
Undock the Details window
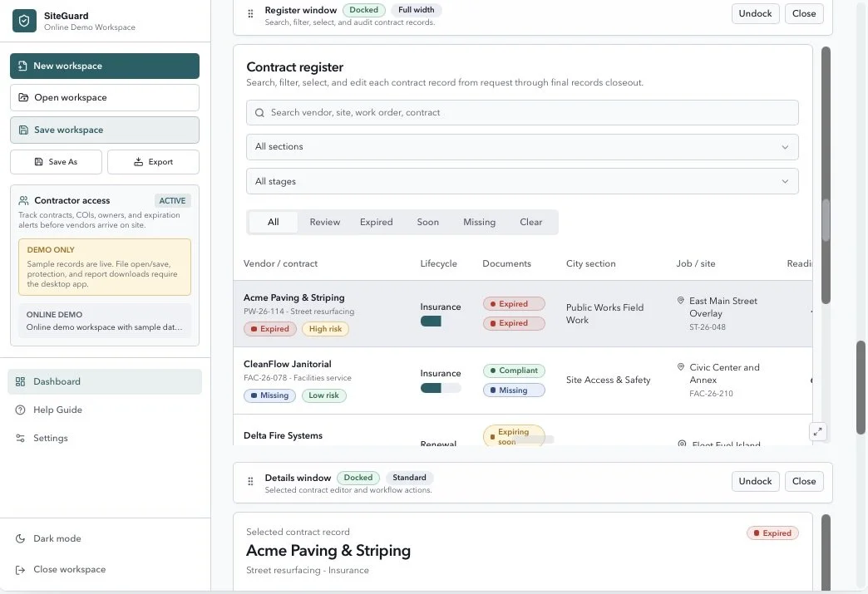click(755, 481)
